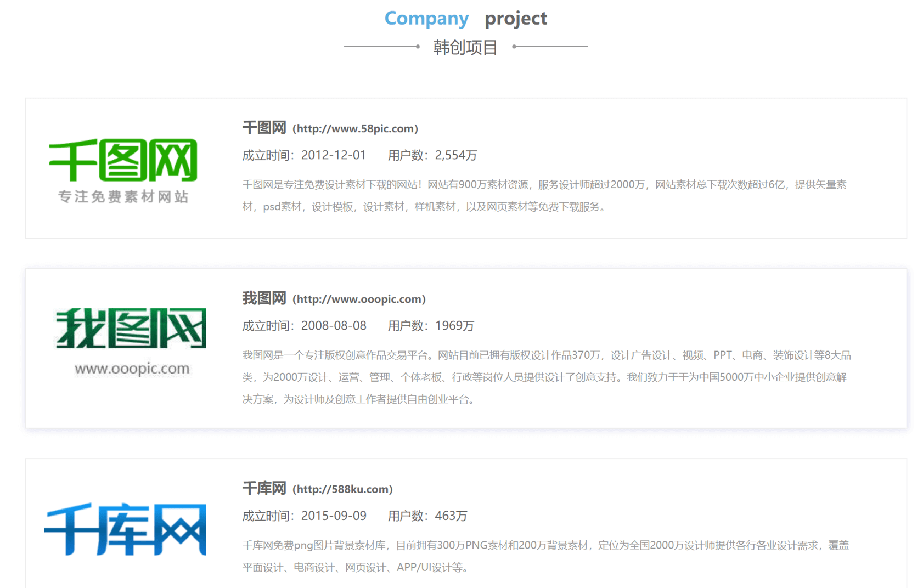The image size is (923, 588).
Task: Click the blue "Company" heading word
Action: tap(426, 19)
